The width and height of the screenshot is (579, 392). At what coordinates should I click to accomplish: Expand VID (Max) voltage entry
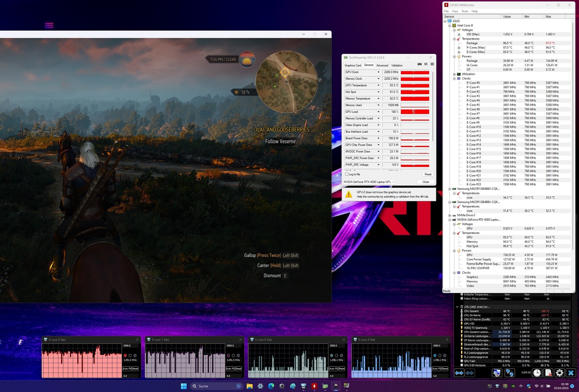[x=459, y=34]
